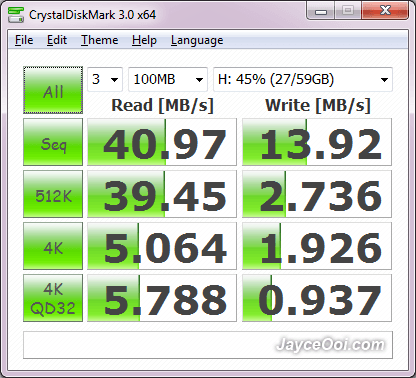Click the 512K write result 2.736

(317, 194)
